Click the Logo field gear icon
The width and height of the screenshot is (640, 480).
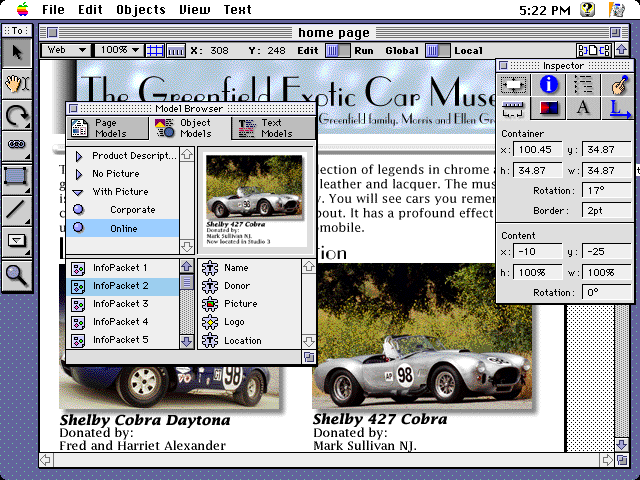[210, 322]
